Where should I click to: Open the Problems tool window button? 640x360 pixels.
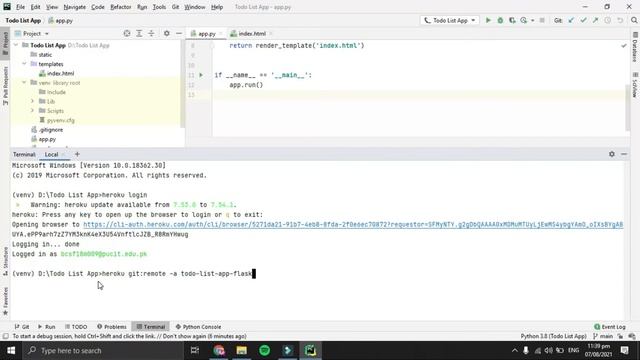pyautogui.click(x=112, y=327)
